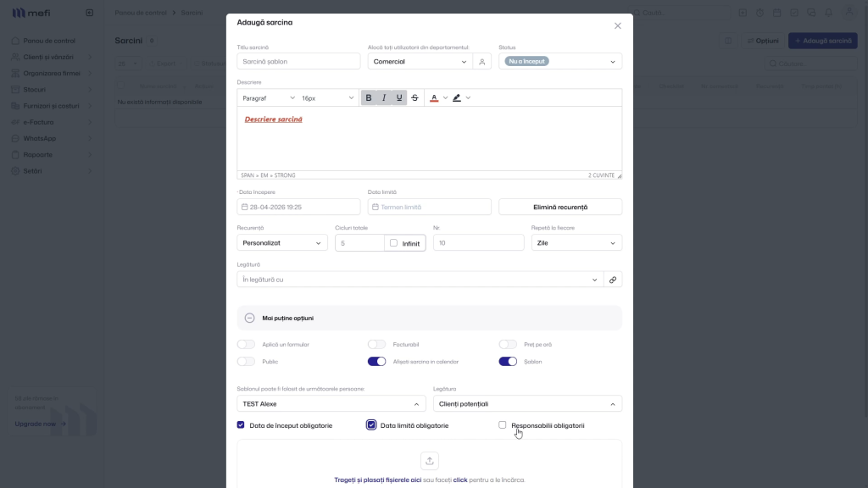Screen dimensions: 868x488
Task: Toggle Public switch
Action: (246, 362)
